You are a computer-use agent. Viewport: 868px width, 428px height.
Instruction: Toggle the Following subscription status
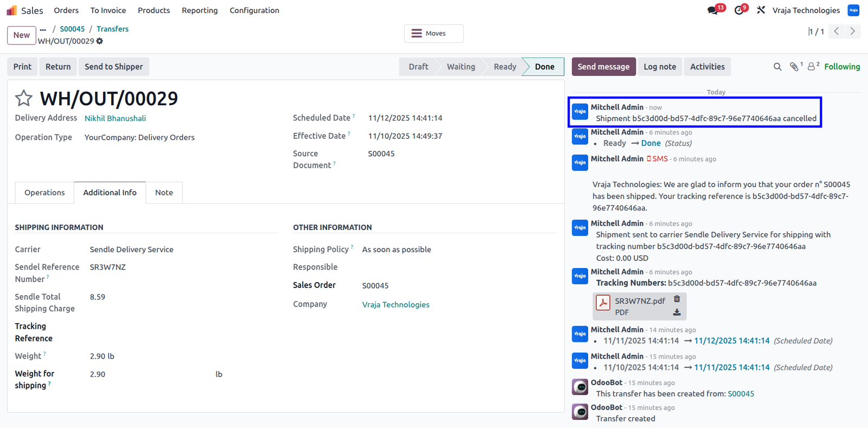point(842,67)
